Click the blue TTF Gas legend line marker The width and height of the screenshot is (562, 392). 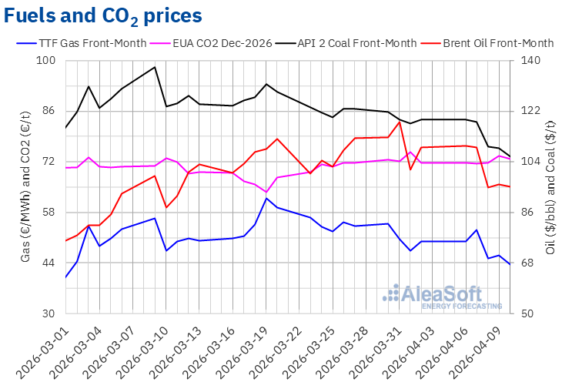(25, 43)
